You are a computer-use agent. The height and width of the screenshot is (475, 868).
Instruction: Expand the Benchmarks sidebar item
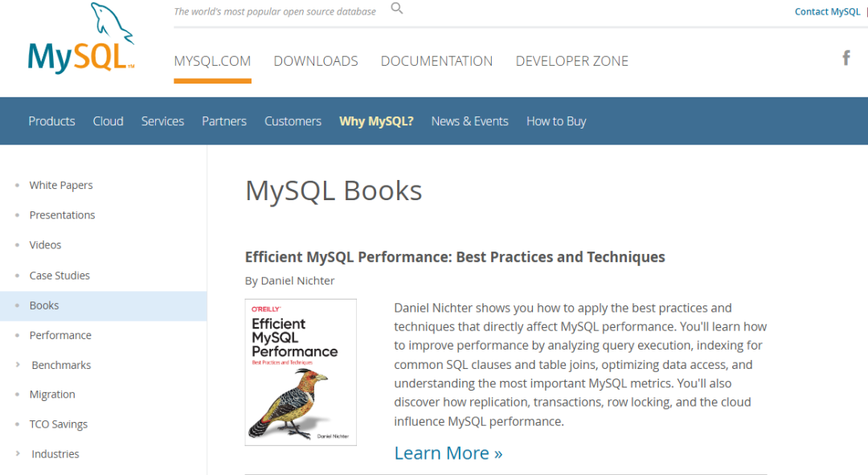pos(18,365)
